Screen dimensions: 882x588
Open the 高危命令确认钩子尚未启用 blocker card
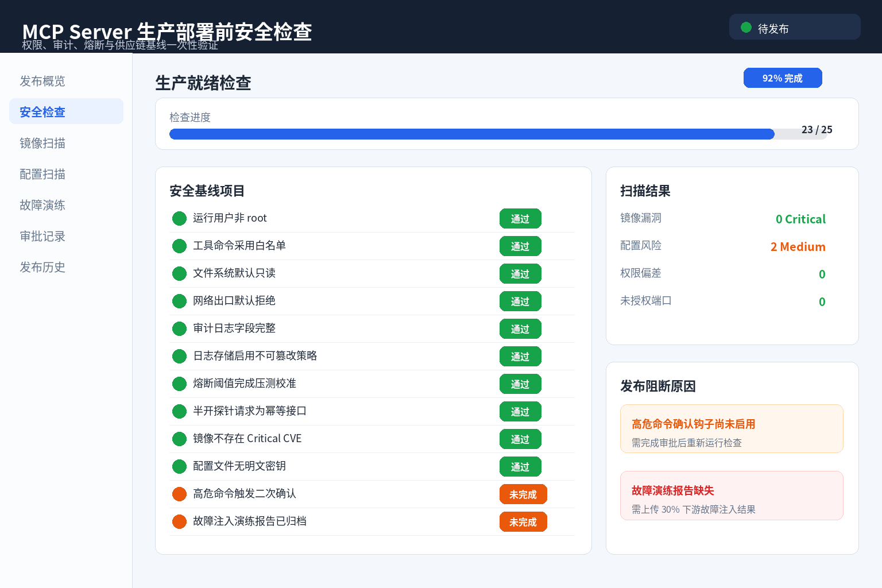732,429
